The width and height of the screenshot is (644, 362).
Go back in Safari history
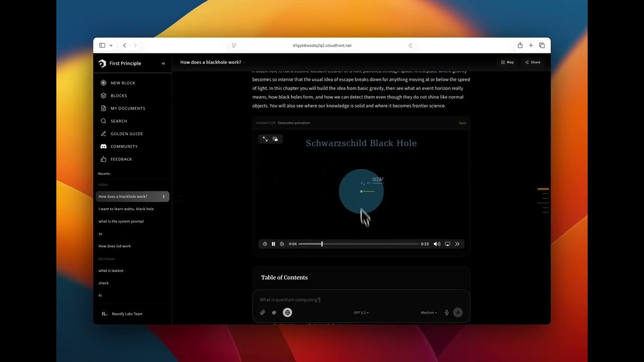pos(125,45)
